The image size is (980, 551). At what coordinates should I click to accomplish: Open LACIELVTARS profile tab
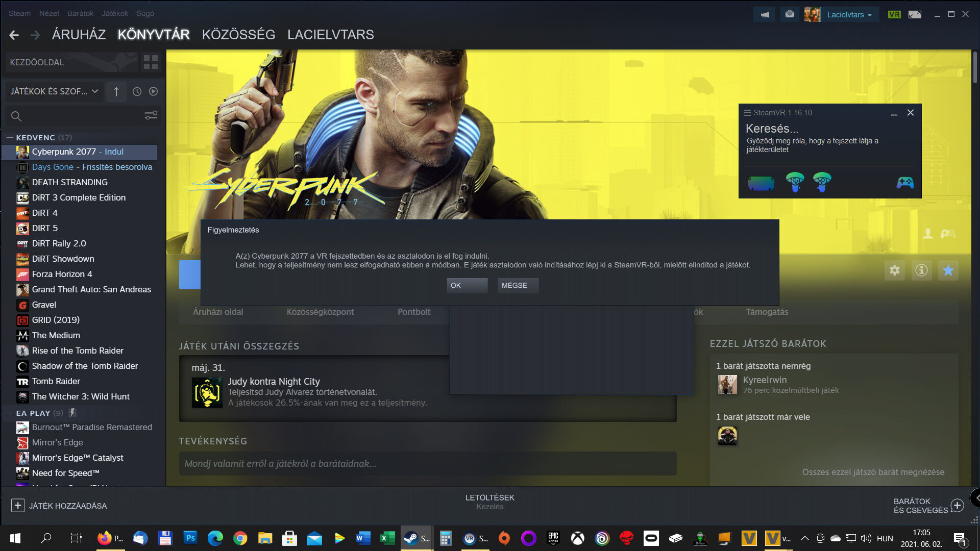(331, 35)
